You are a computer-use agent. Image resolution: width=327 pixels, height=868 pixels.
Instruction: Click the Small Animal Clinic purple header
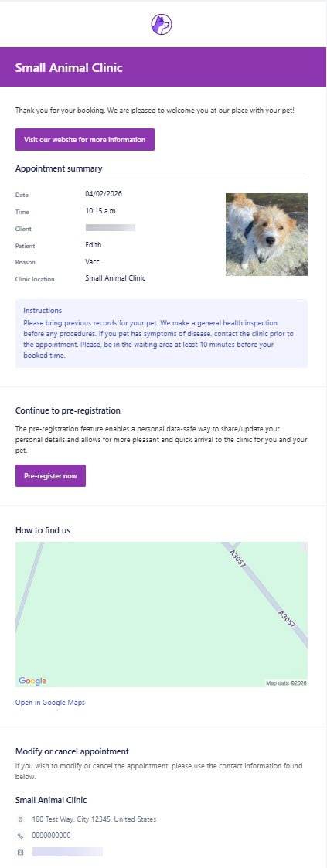click(x=163, y=67)
